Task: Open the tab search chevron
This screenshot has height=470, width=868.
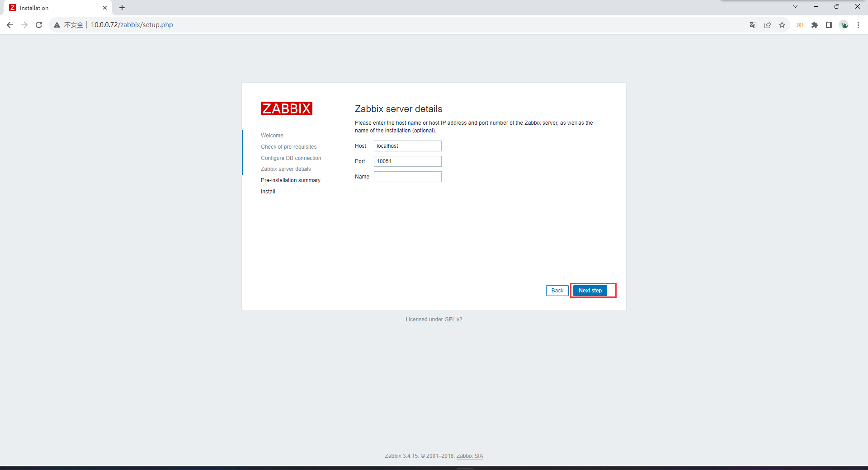Action: click(x=795, y=6)
